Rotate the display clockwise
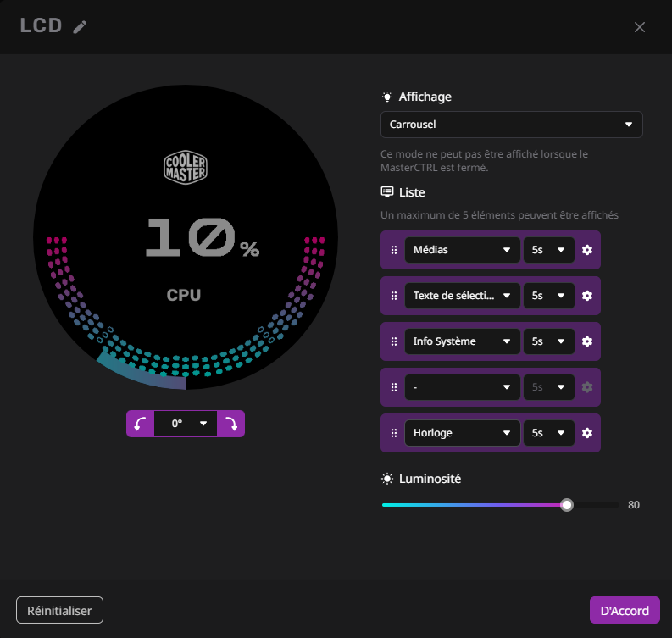The height and width of the screenshot is (638, 672). pos(231,424)
